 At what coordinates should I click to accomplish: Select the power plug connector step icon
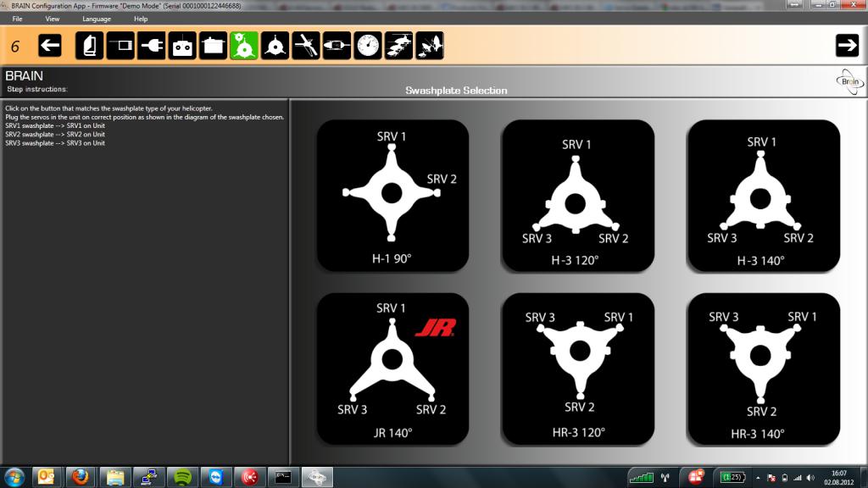tap(151, 46)
